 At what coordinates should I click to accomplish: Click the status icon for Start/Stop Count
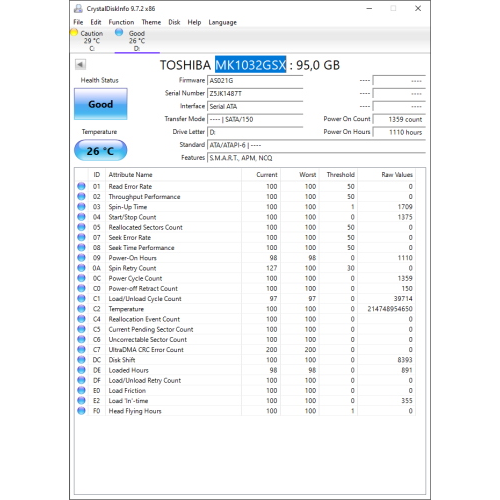click(x=81, y=217)
